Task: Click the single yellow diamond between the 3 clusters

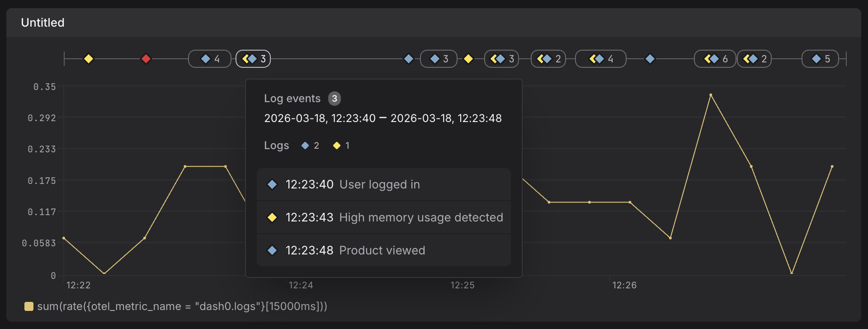Action: click(x=468, y=59)
